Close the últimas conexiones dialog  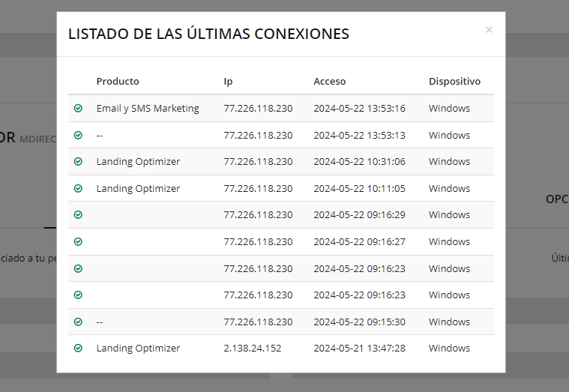(x=489, y=30)
